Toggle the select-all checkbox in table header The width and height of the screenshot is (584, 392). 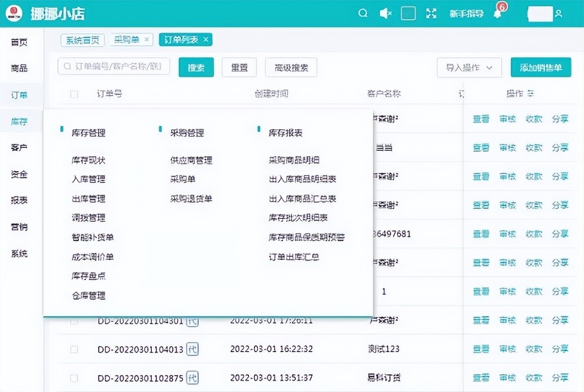(74, 94)
